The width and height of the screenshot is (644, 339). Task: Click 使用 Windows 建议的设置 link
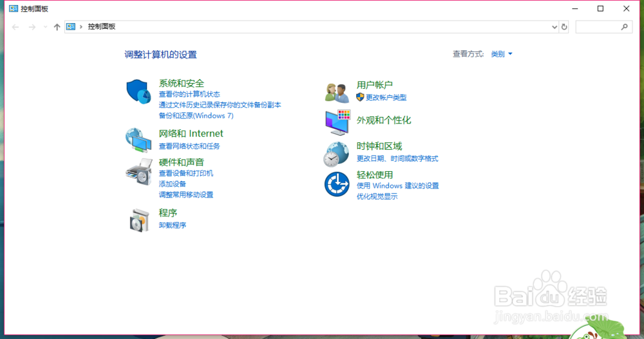pos(397,185)
